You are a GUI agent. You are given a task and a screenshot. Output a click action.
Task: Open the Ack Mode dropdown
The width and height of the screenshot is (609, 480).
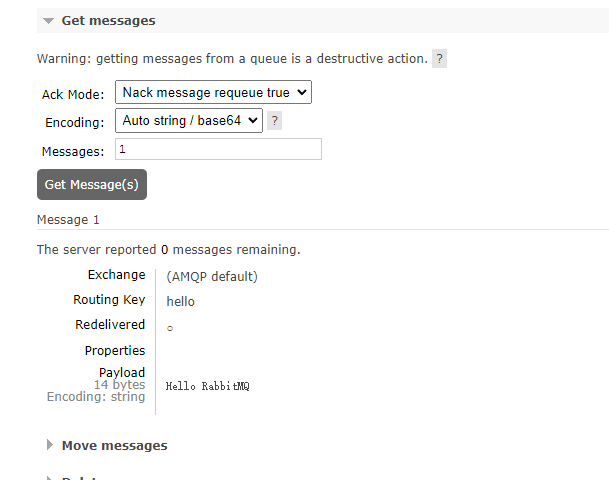[x=213, y=92]
